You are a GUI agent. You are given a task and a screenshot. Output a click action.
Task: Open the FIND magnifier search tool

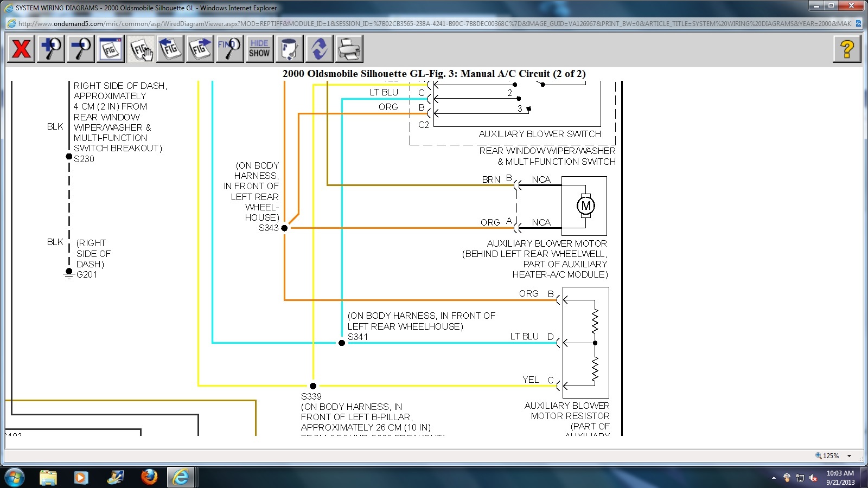coord(229,49)
